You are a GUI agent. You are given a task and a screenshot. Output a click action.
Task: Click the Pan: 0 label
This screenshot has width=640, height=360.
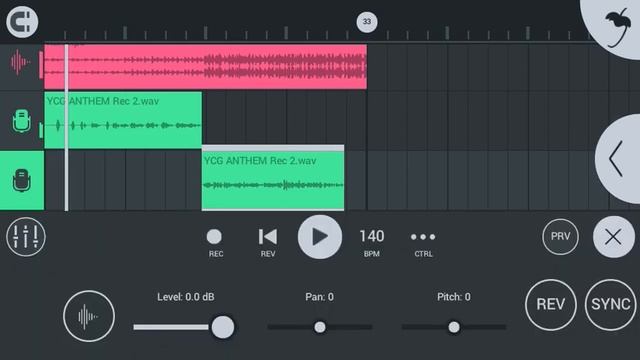point(320,297)
